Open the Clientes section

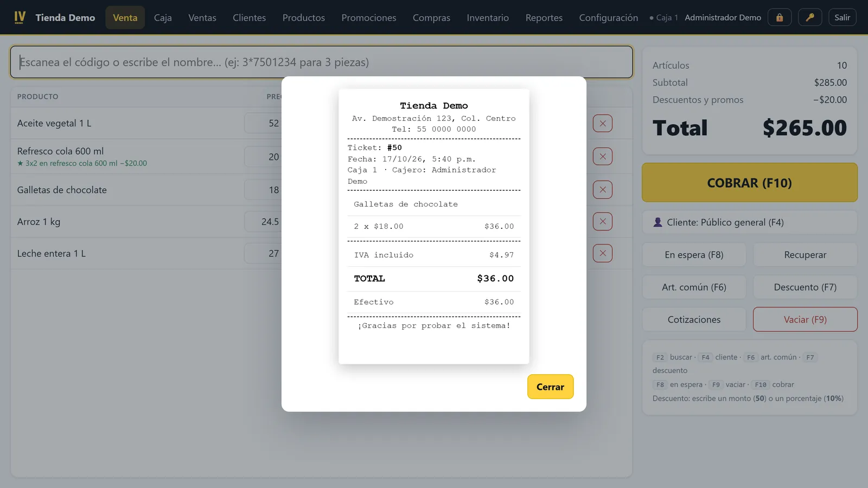tap(249, 17)
